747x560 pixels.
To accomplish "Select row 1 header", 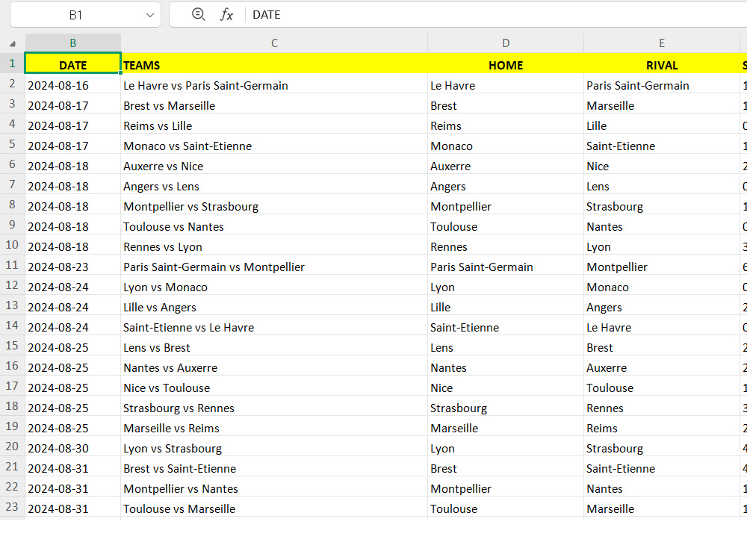I will pyautogui.click(x=13, y=63).
